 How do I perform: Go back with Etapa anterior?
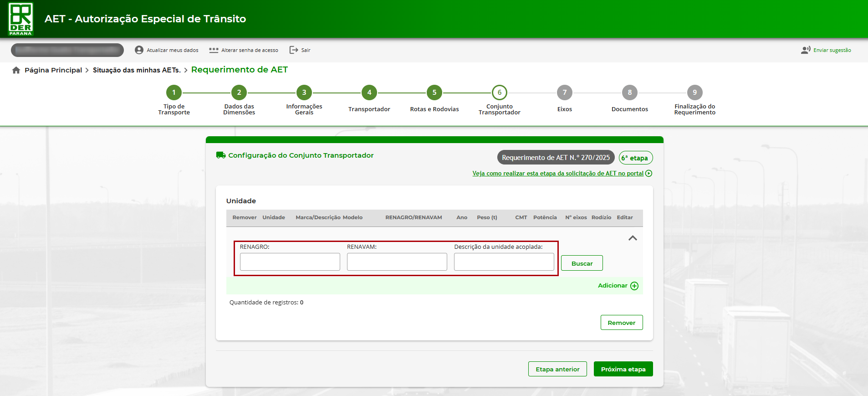[x=557, y=369]
